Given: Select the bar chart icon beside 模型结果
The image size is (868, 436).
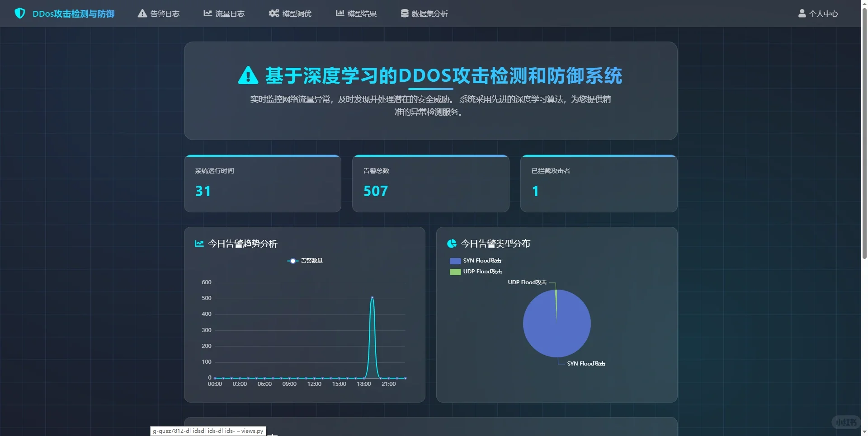Looking at the screenshot, I should click(340, 13).
